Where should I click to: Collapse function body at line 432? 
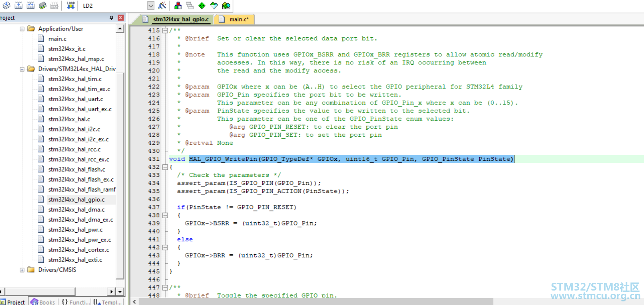(165, 167)
